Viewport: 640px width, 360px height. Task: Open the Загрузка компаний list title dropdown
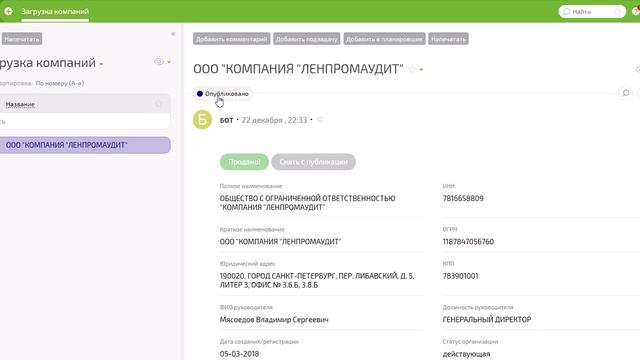(x=101, y=64)
